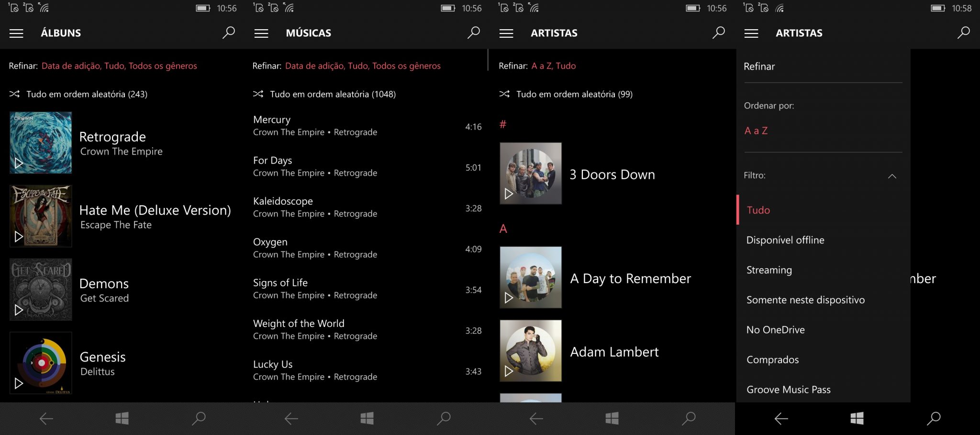Screen dimensions: 980x435
Task: Open Genesis album title by Delittus
Action: point(102,357)
